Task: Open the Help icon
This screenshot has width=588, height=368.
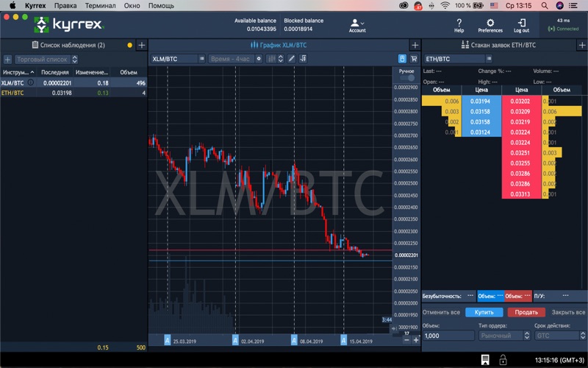Action: 459,25
